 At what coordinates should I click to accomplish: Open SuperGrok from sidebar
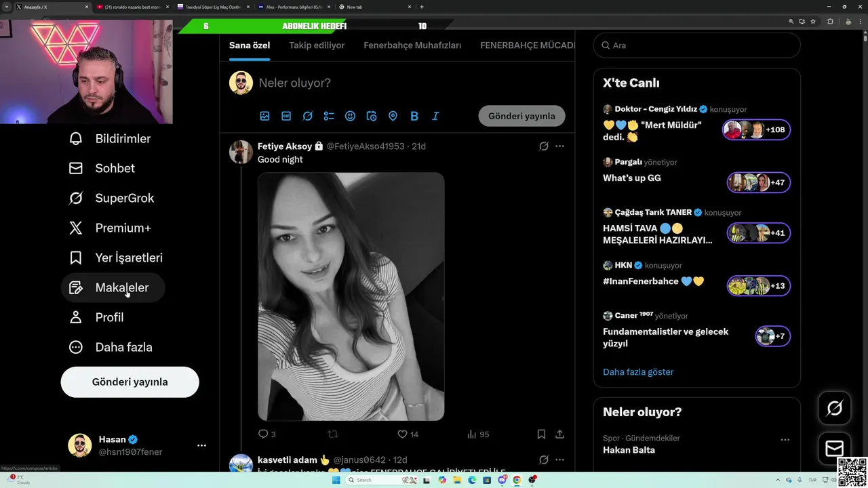(x=111, y=198)
